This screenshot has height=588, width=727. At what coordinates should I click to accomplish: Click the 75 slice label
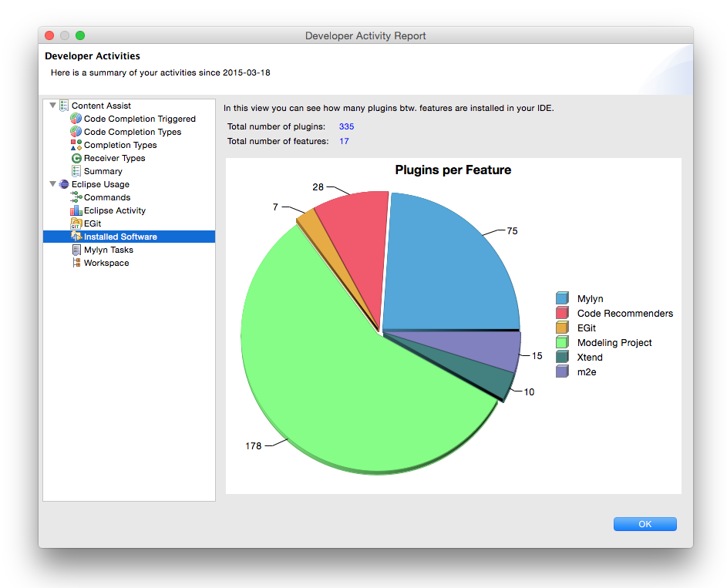(513, 230)
